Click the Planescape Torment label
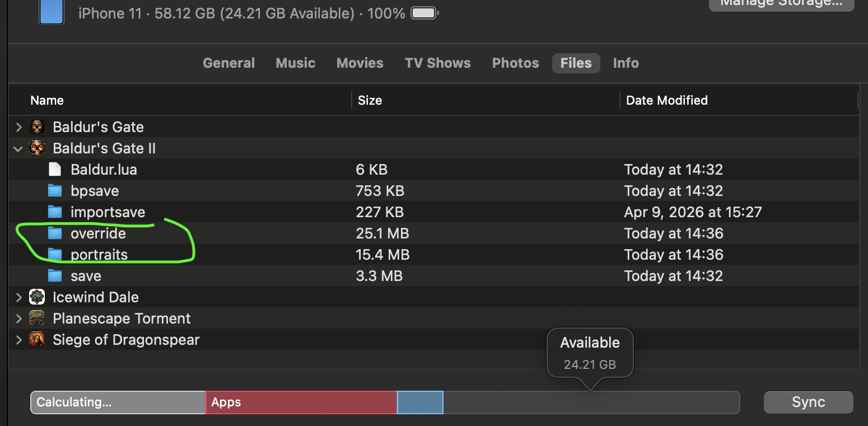 (x=122, y=319)
